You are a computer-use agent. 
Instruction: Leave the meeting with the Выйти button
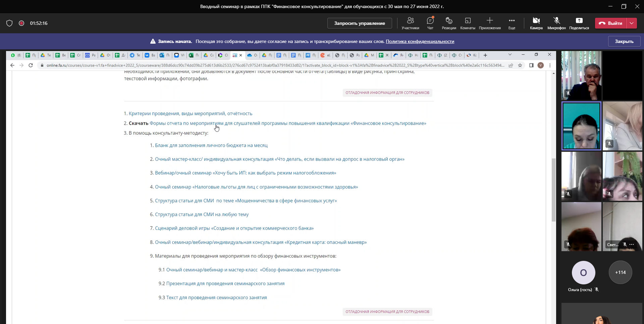click(611, 23)
